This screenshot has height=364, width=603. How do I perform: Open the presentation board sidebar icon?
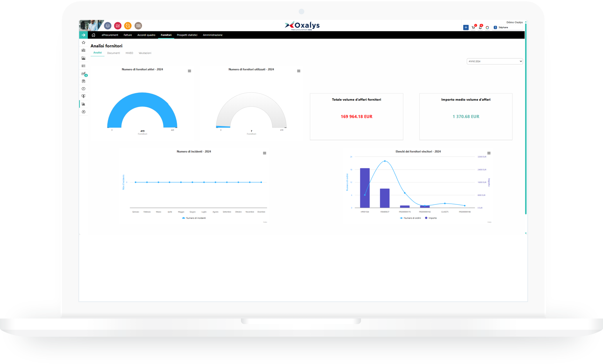point(83,96)
